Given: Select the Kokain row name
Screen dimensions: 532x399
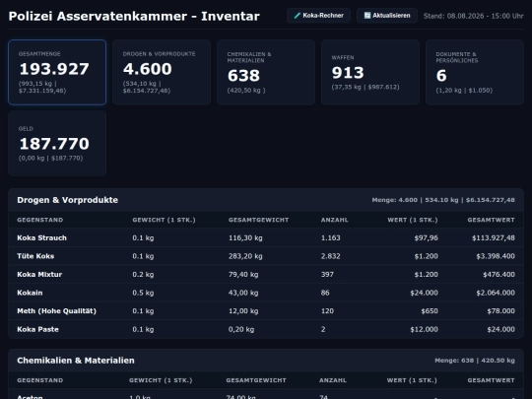Looking at the screenshot, I should pos(30,293).
